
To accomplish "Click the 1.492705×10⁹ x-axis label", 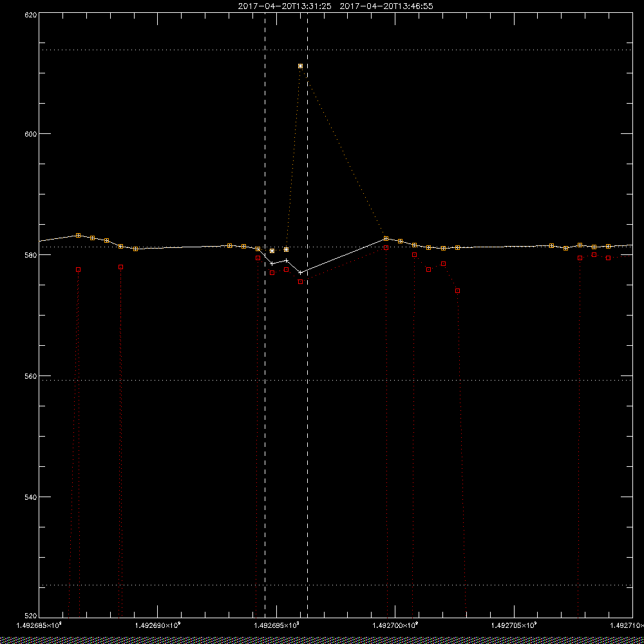I will tap(514, 625).
